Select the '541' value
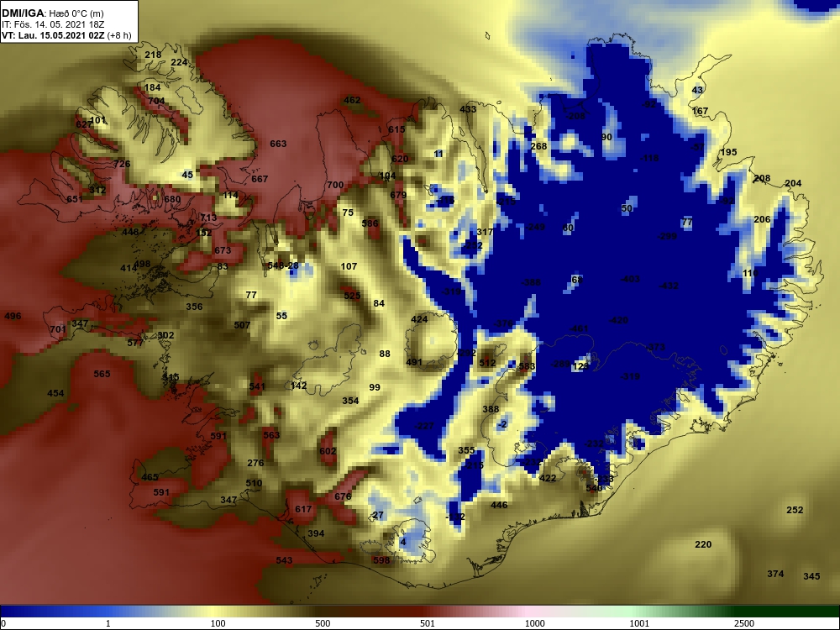The height and width of the screenshot is (630, 840). [257, 386]
